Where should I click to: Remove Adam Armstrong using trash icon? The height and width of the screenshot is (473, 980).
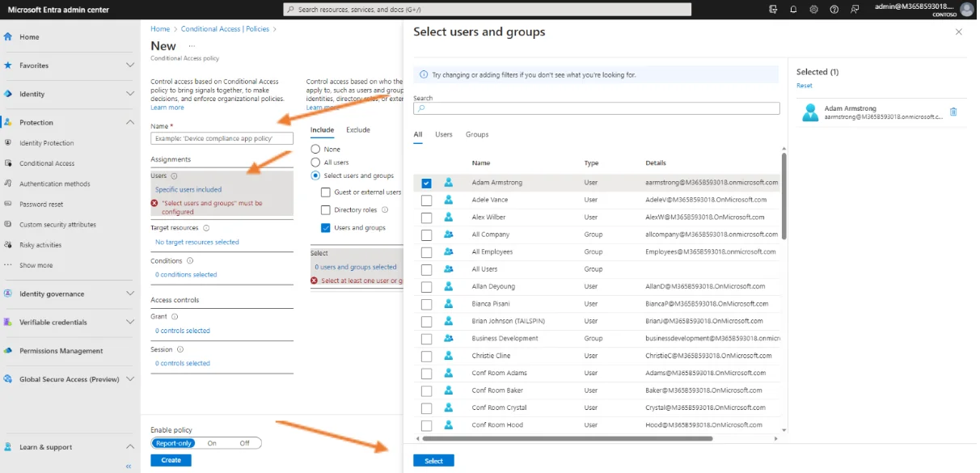(x=953, y=112)
